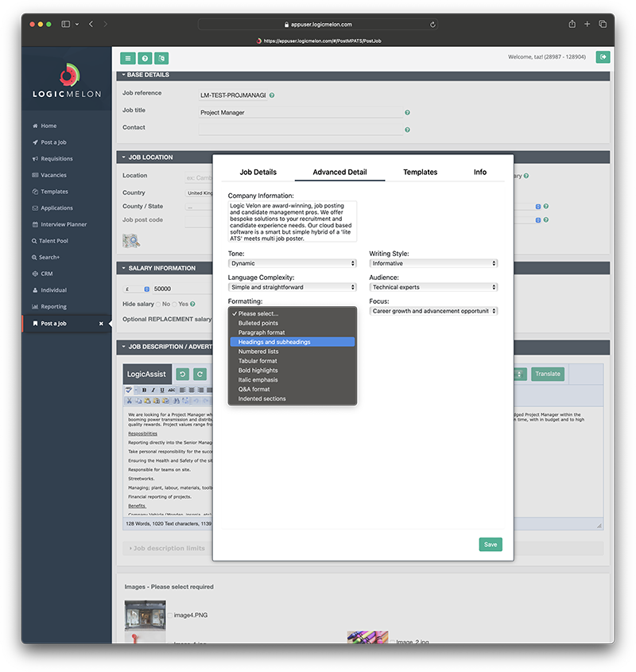Open the Home section in the sidebar
Viewport: 636px width, 672px height.
48,125
